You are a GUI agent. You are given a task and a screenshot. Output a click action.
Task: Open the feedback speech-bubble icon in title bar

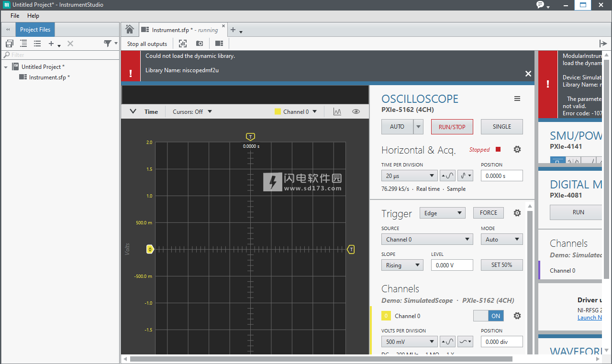point(540,5)
